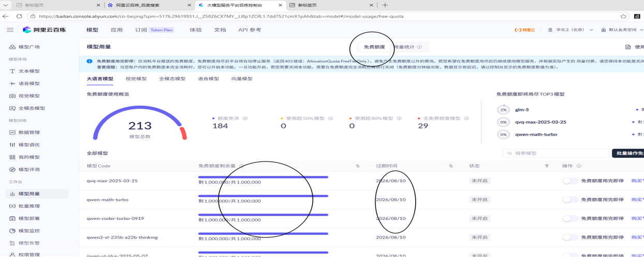
Task: Collapse sidebar with hamburger menu icon
Action: (10, 30)
